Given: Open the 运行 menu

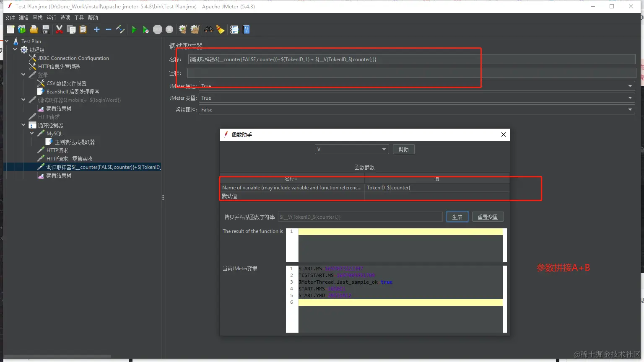Looking at the screenshot, I should click(x=51, y=18).
